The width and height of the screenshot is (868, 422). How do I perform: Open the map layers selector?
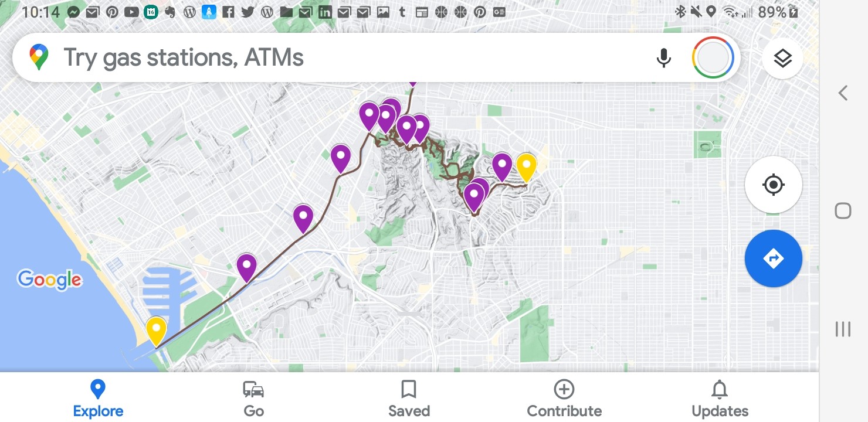click(x=782, y=58)
